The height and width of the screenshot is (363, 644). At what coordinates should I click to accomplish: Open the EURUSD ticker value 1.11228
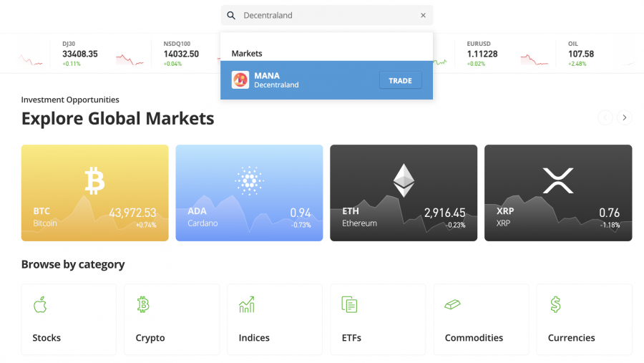point(482,54)
